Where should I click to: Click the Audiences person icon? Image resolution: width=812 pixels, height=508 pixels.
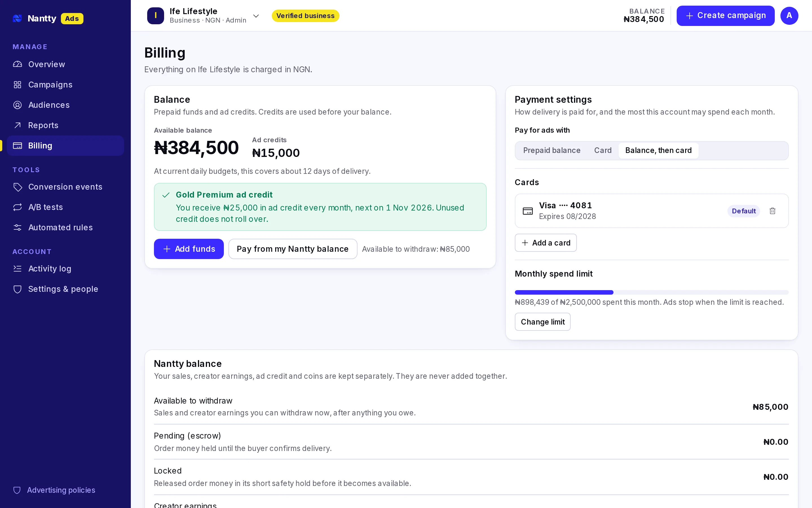pyautogui.click(x=17, y=105)
